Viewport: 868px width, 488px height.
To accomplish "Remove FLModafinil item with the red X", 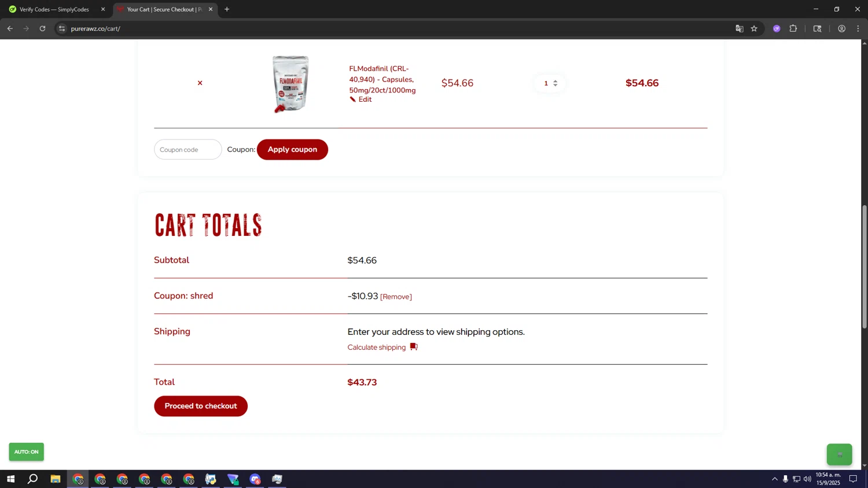I will 200,83.
